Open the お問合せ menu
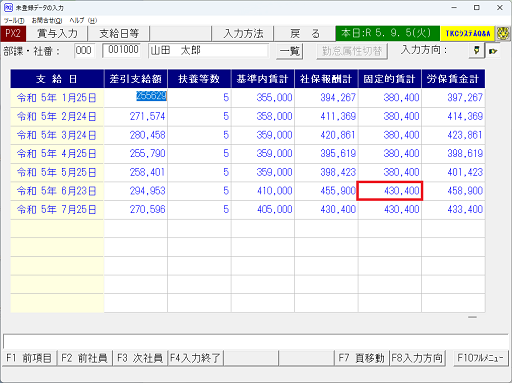The image size is (512, 383). [47, 21]
